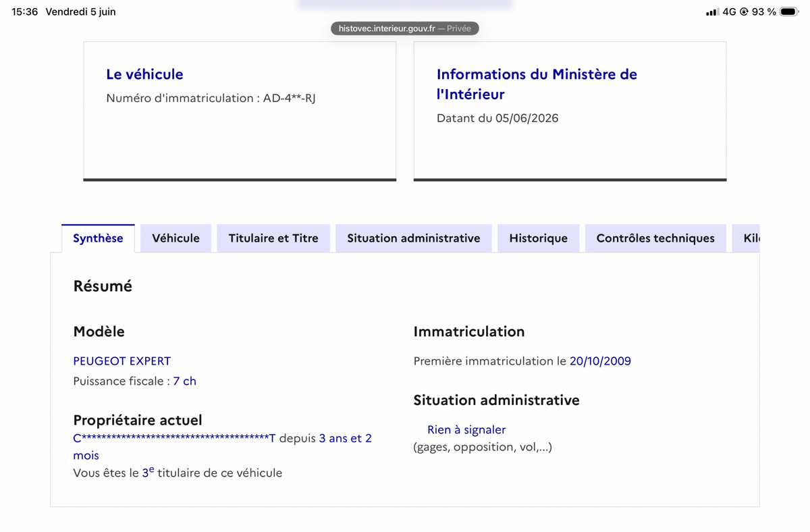The width and height of the screenshot is (810, 532).
Task: Click the PEUGEOT EXPERT model text
Action: 122,361
